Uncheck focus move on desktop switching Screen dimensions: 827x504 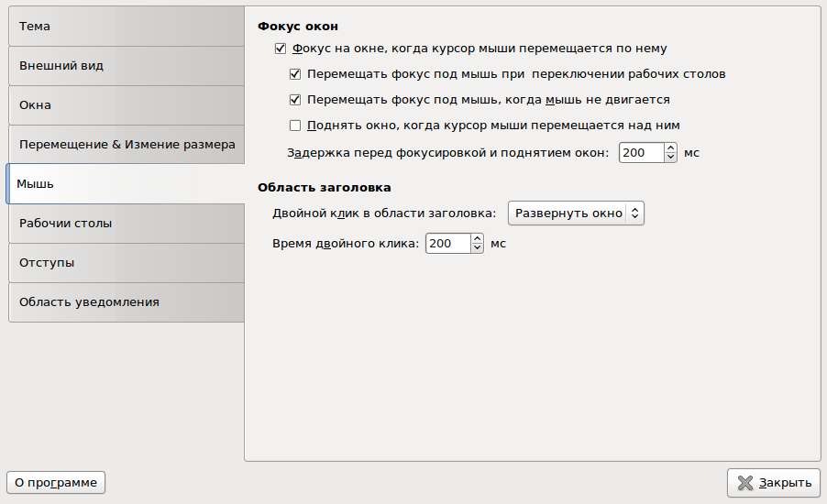tap(295, 74)
